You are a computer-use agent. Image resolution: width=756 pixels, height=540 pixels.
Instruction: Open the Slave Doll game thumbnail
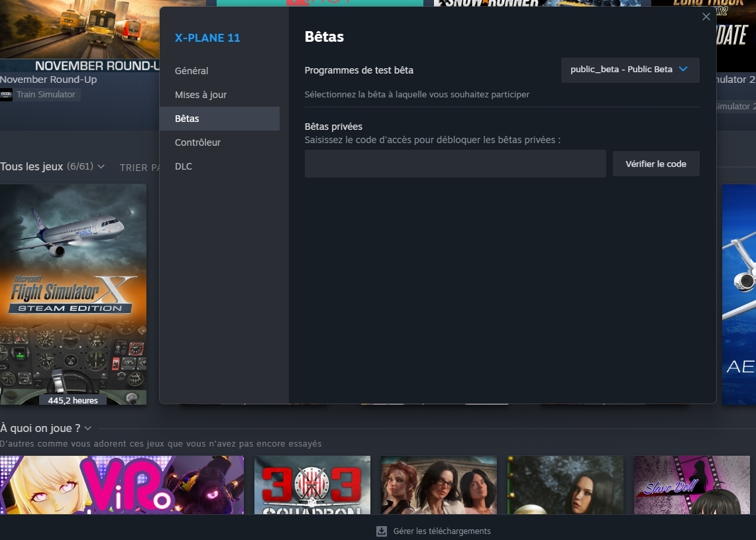(692, 485)
